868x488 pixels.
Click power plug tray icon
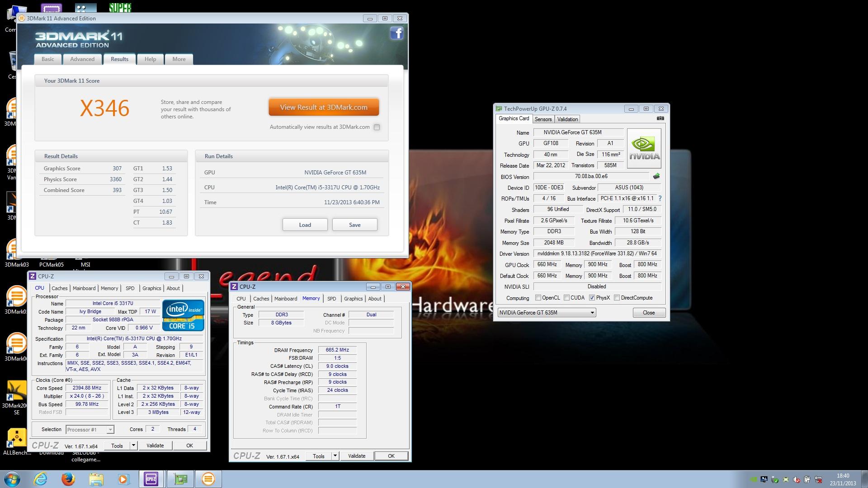pos(807,479)
